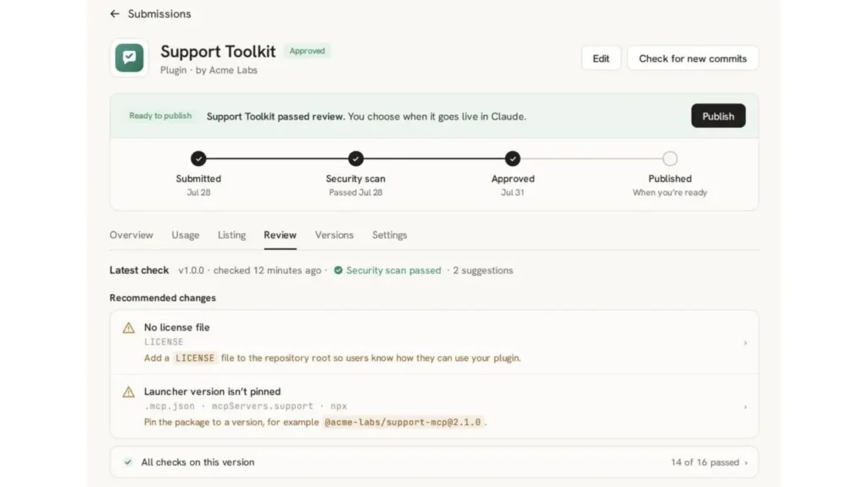Click the Submitted step checkmark circle
Screen dimensions: 868x487
(x=198, y=159)
